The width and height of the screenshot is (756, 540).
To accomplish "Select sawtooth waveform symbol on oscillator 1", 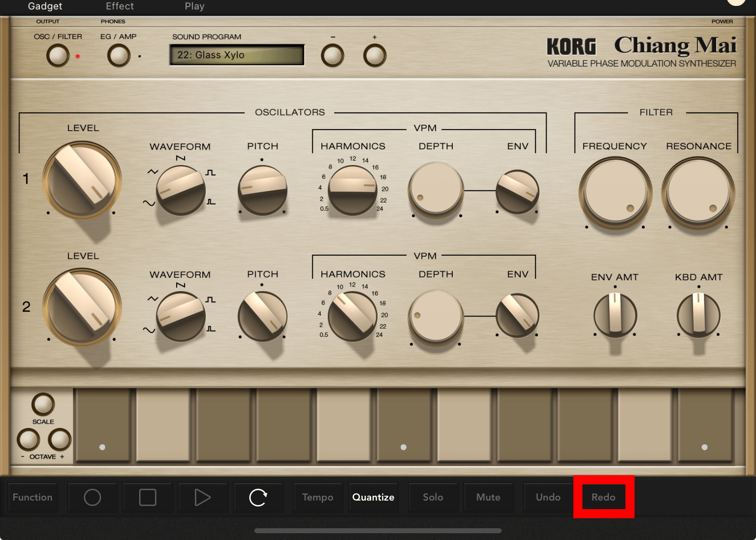I will click(x=181, y=158).
